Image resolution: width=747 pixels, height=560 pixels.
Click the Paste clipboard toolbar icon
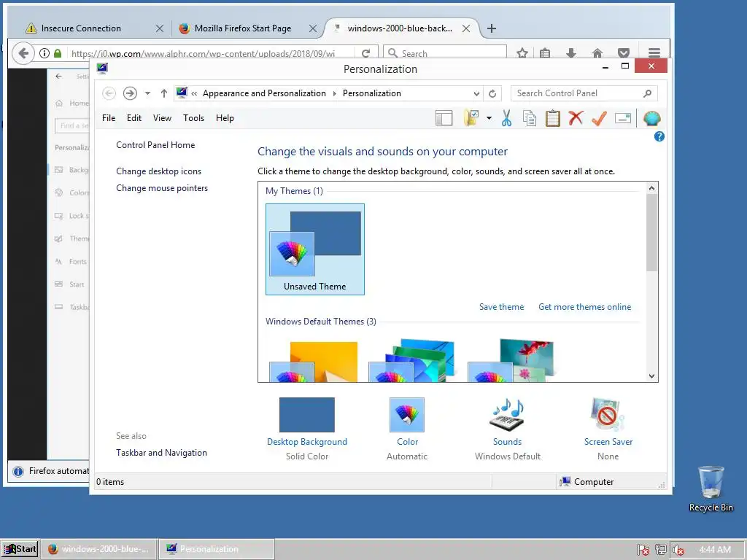point(553,118)
